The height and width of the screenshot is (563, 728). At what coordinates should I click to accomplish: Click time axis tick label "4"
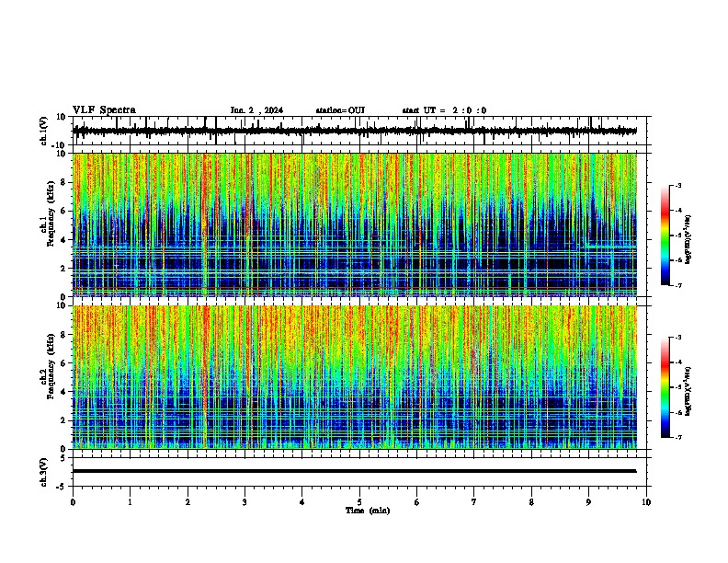click(302, 502)
